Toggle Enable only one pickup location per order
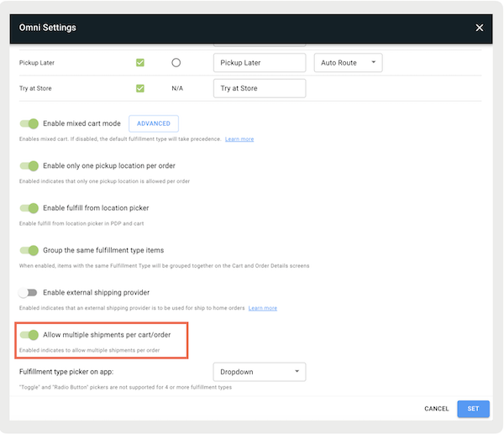504x434 pixels. [x=29, y=165]
